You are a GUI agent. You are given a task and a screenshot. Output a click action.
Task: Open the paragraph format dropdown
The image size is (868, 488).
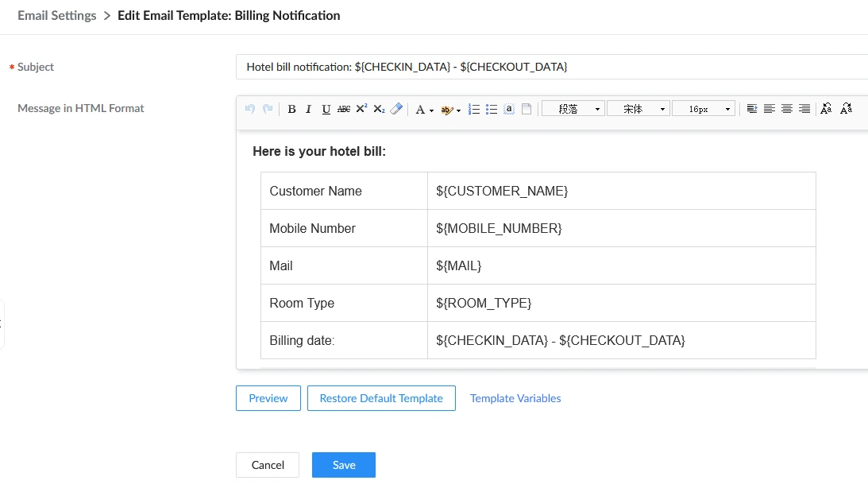click(x=573, y=109)
